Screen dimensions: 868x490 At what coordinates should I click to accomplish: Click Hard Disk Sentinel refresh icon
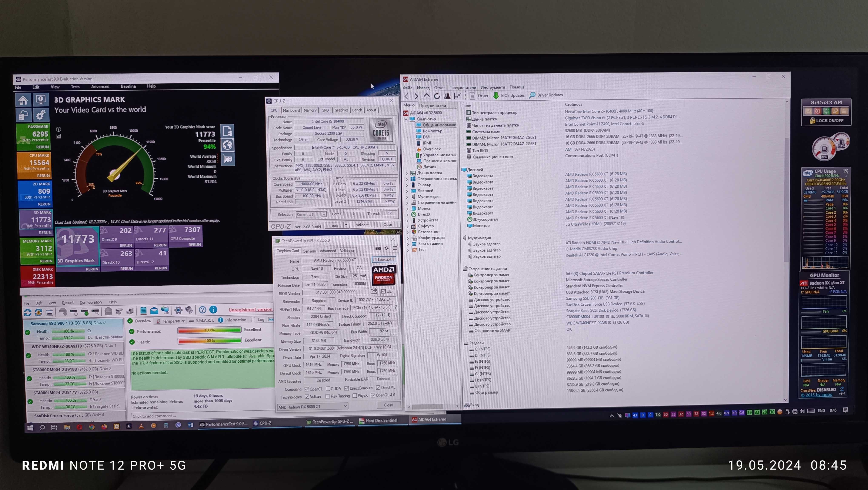pos(28,312)
